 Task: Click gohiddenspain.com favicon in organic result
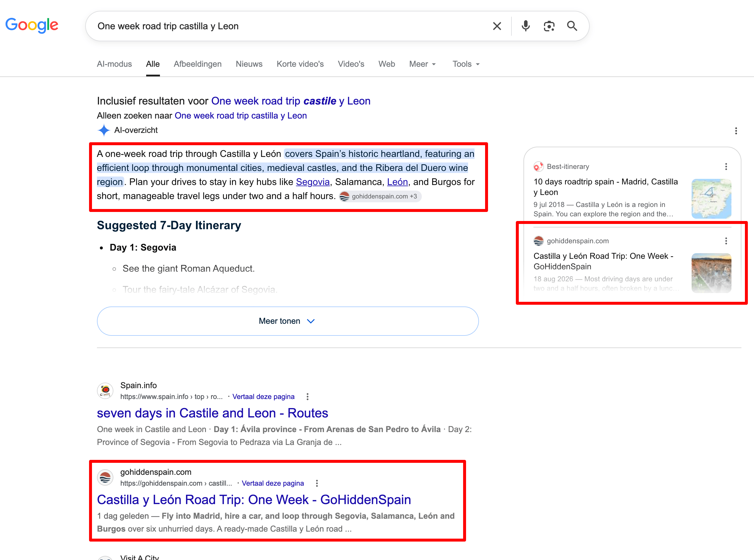[105, 477]
